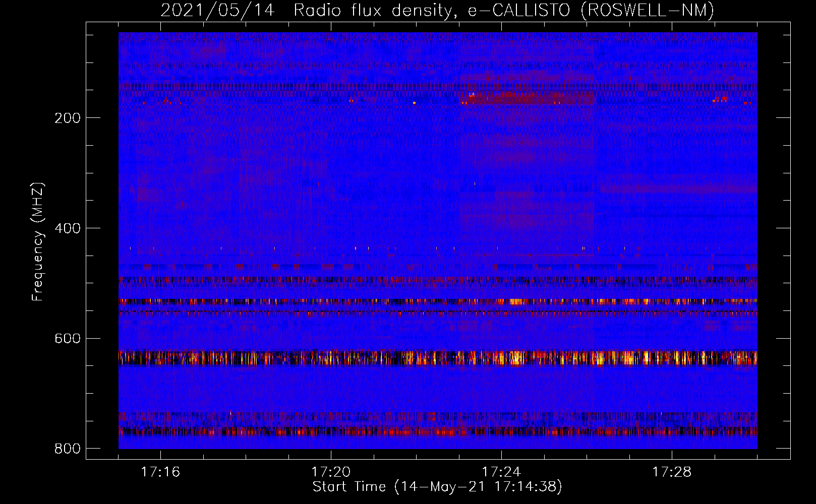Click the 'Start Time (14-May-21 17:14:38)' label
Image resolution: width=816 pixels, height=504 pixels.
point(437,487)
